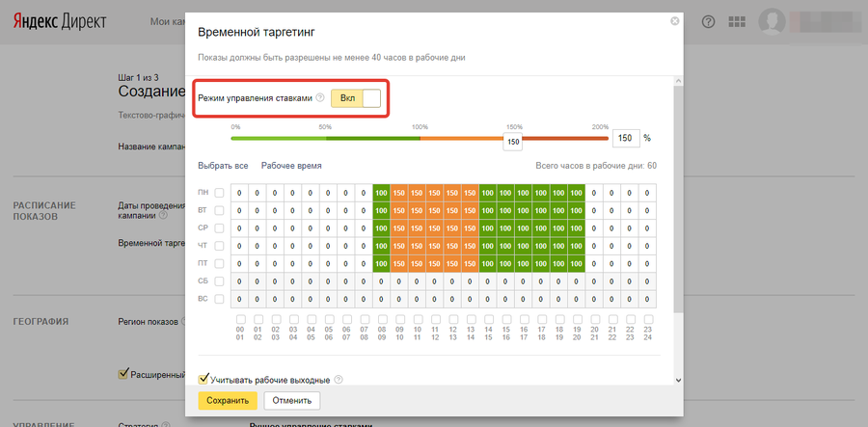Click help icon near Даты проведения кампании
Viewport: 868px width, 427px height.
(163, 215)
